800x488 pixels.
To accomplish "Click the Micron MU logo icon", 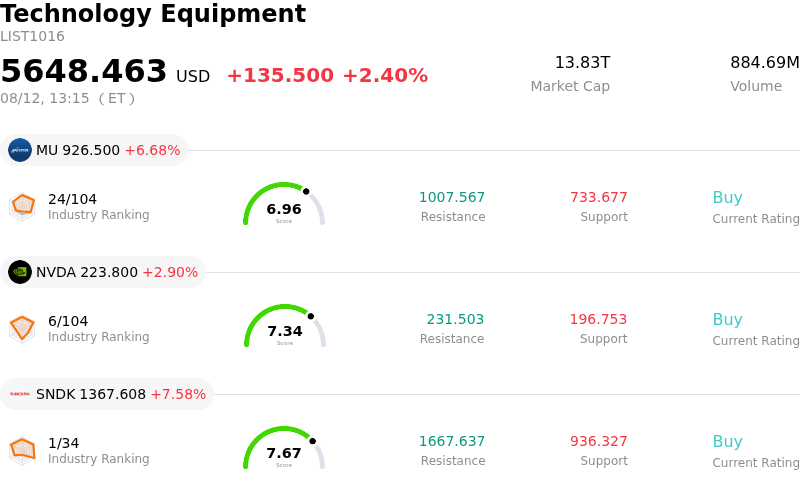I will pos(20,150).
